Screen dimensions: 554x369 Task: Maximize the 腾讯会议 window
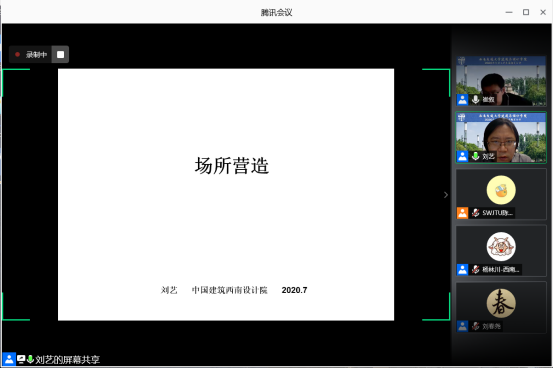(526, 12)
